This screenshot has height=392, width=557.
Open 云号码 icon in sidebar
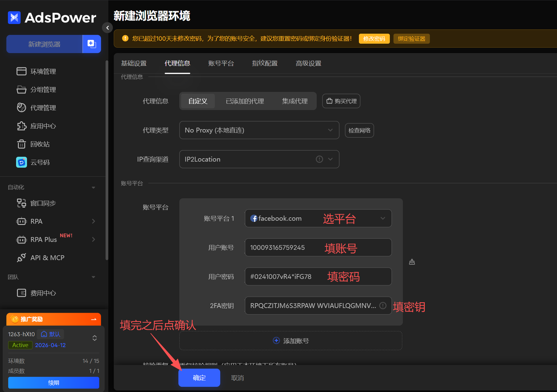coord(22,162)
